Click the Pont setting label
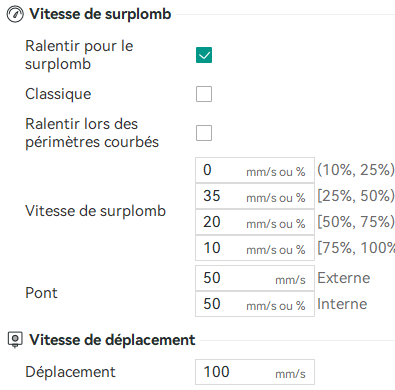 coord(41,293)
